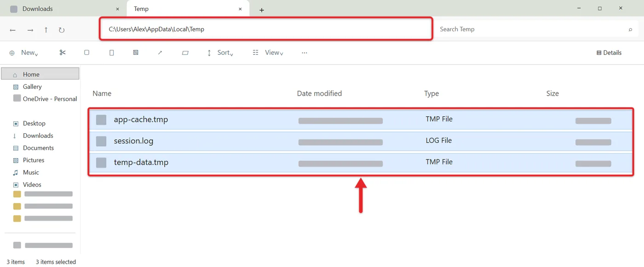Click the search magnifier icon
This screenshot has height=267, width=644.
(630, 29)
